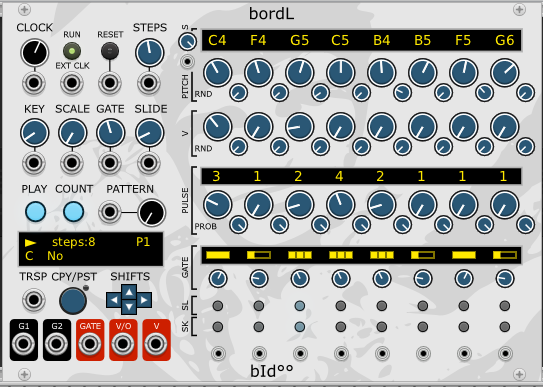
Task: Click the V/O output jack
Action: click(x=123, y=344)
